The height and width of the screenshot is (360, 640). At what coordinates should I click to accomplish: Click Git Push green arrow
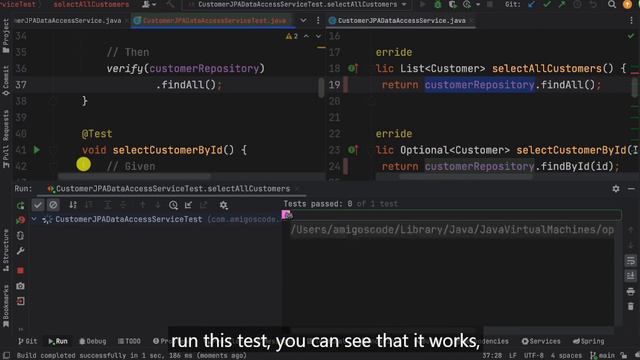pos(562,4)
